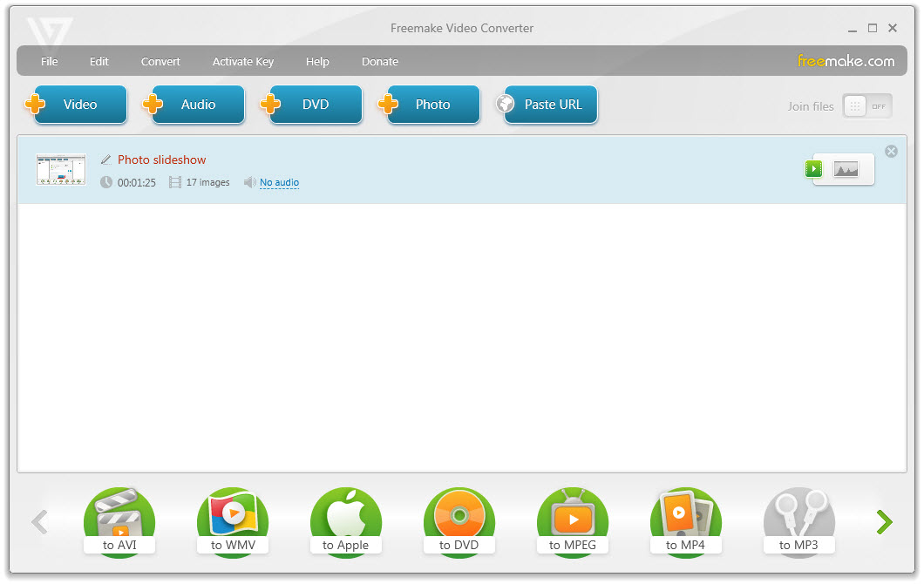The height and width of the screenshot is (584, 924).
Task: Open the slideshow editor image button
Action: [x=846, y=170]
